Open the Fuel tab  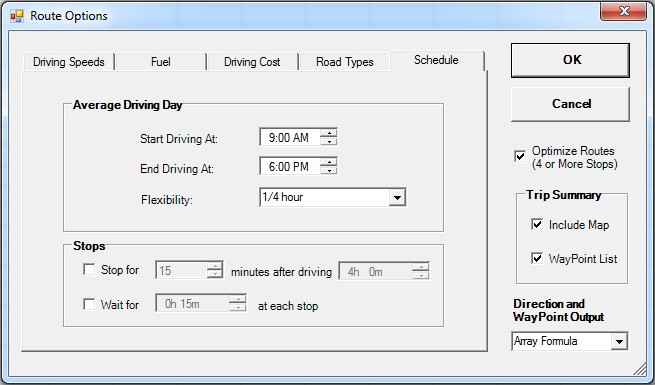tap(161, 62)
